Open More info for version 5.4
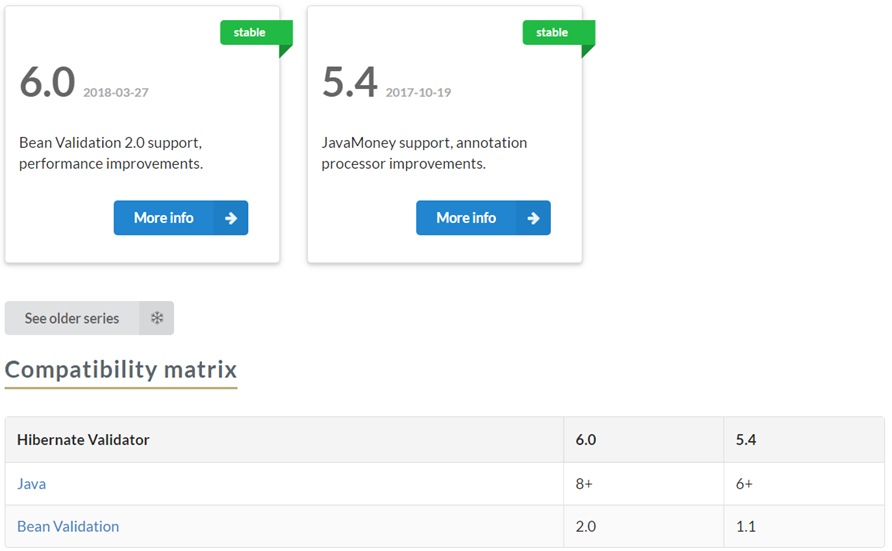This screenshot has width=892, height=551. coord(483,218)
